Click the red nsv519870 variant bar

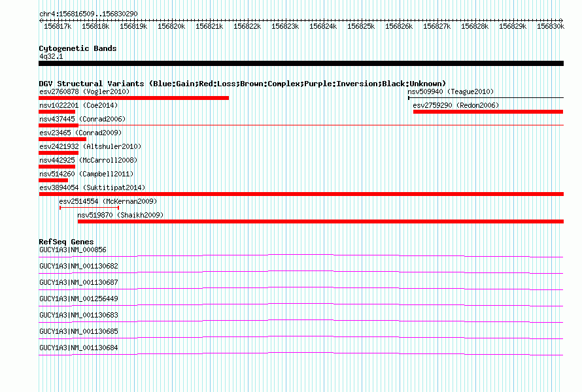click(320, 221)
